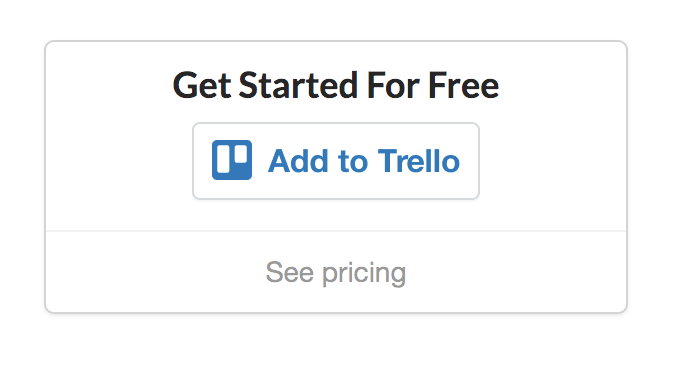Click the Add to Trello button

(336, 161)
